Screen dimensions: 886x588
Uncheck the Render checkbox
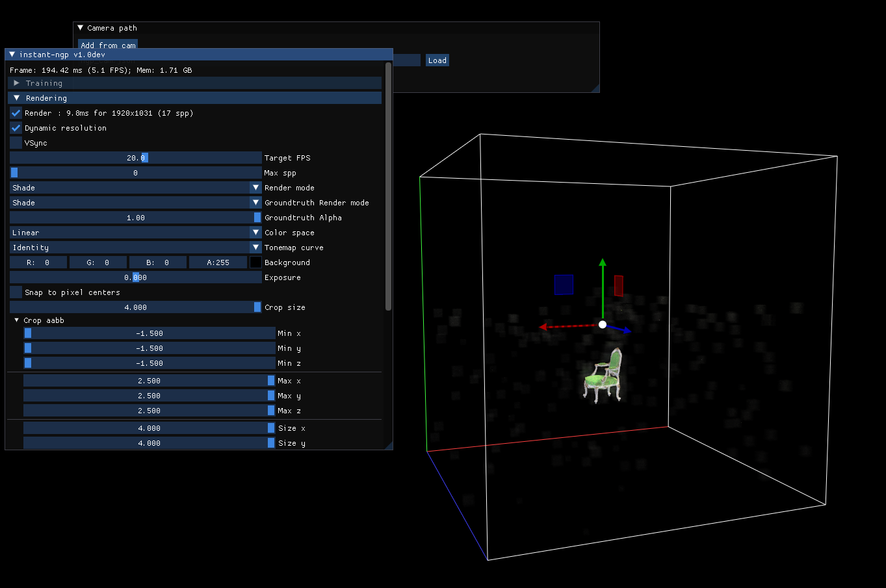pyautogui.click(x=15, y=112)
